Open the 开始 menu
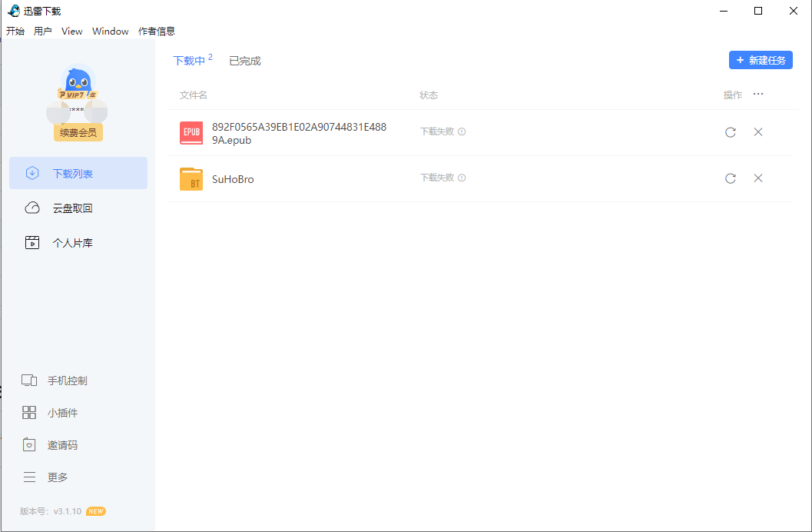The height and width of the screenshot is (532, 812). pyautogui.click(x=15, y=31)
